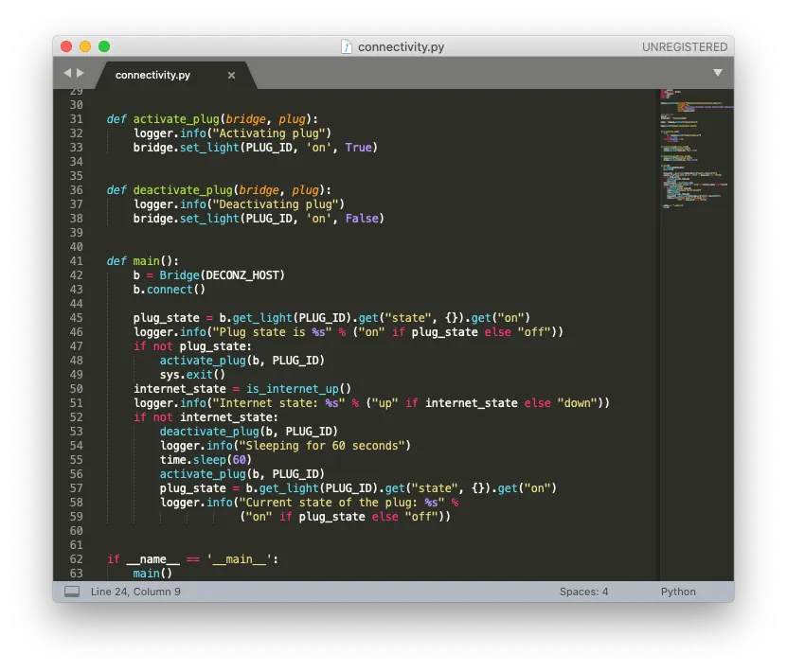Click line number 62 in the gutter
Viewport: 787px width, 672px height.
77,559
